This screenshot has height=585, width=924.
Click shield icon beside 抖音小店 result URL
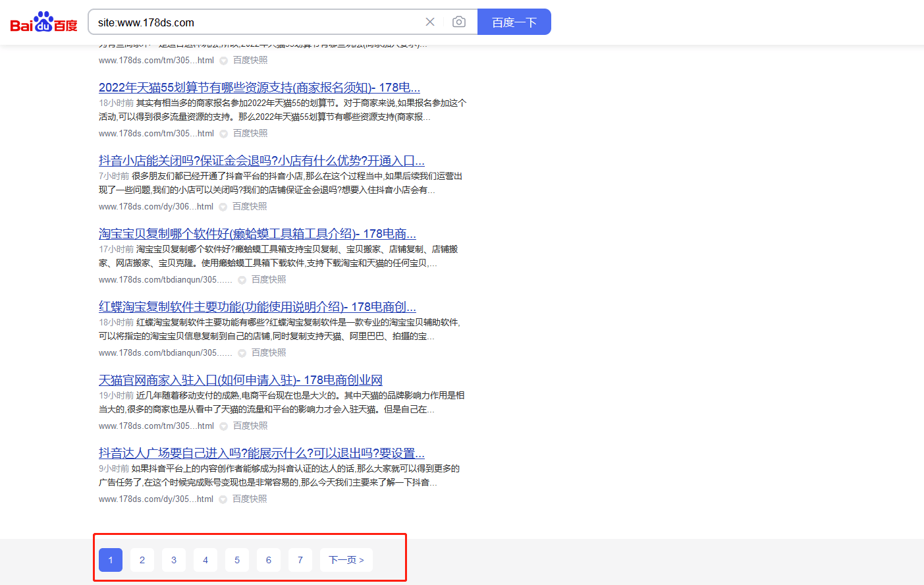pos(223,207)
